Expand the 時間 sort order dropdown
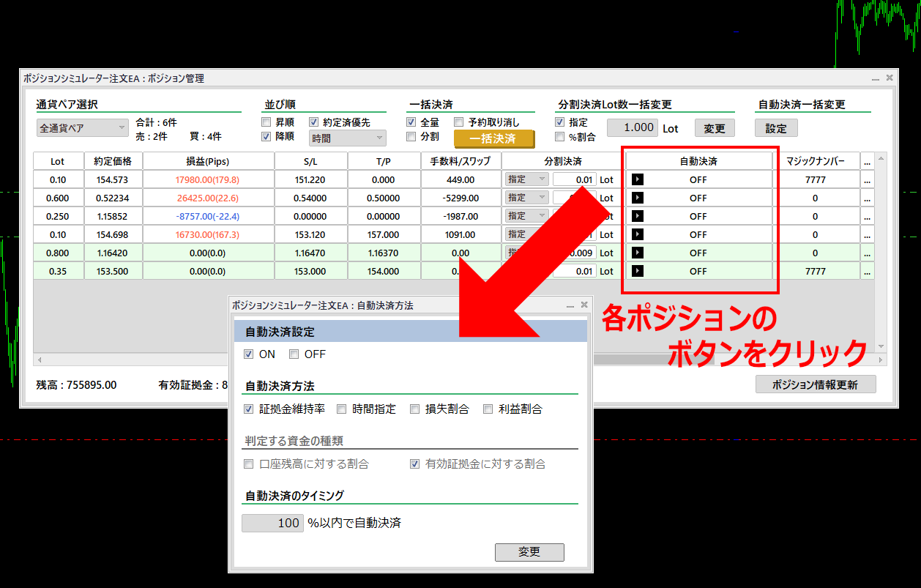 coord(348,138)
